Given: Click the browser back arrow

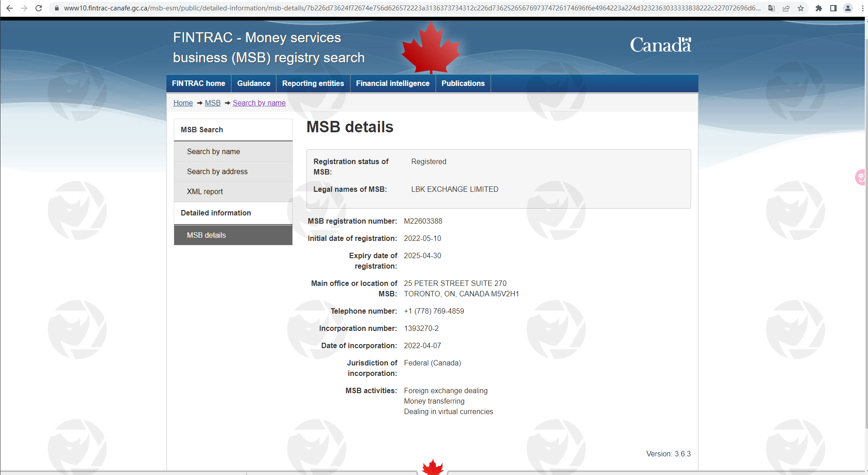Looking at the screenshot, I should [9, 8].
